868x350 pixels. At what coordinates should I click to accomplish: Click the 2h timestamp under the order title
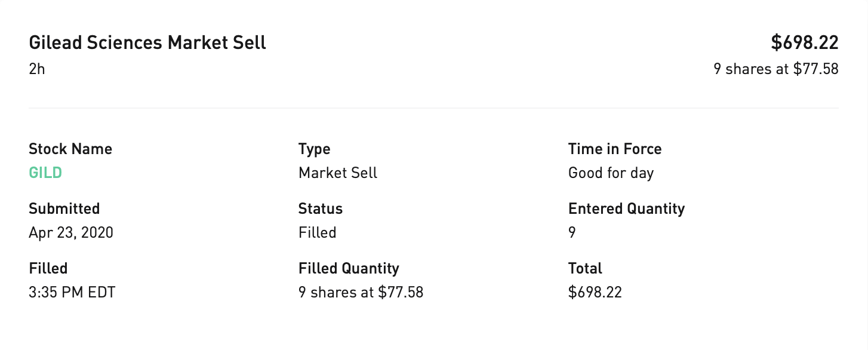click(37, 69)
